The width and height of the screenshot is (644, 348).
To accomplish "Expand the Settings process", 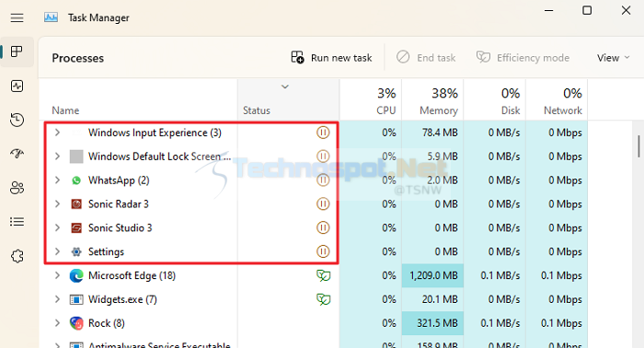I will pos(57,251).
